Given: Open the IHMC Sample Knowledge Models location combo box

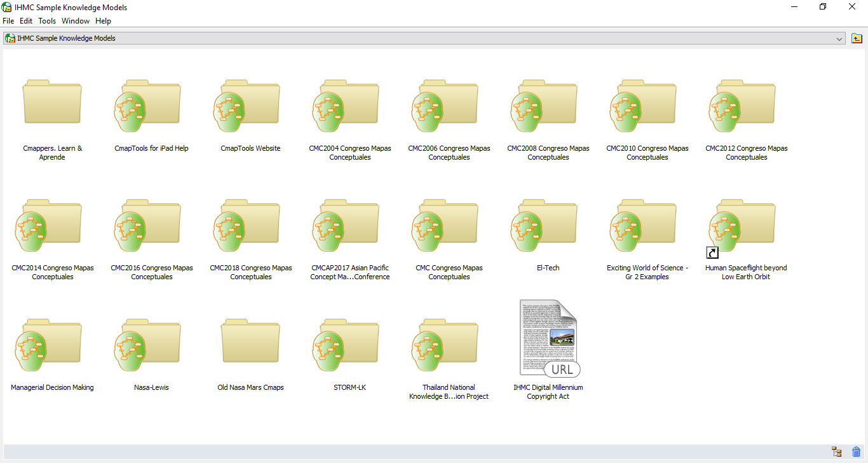Looking at the screenshot, I should (x=419, y=38).
